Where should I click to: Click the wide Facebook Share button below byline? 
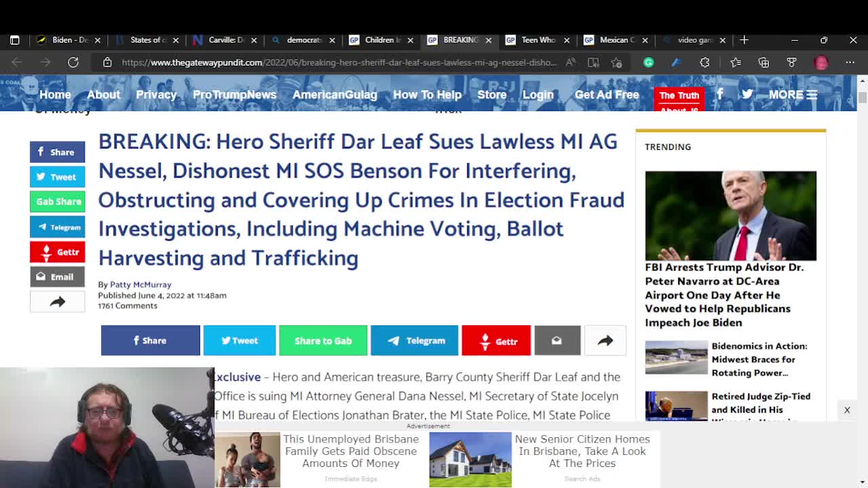pyautogui.click(x=151, y=340)
